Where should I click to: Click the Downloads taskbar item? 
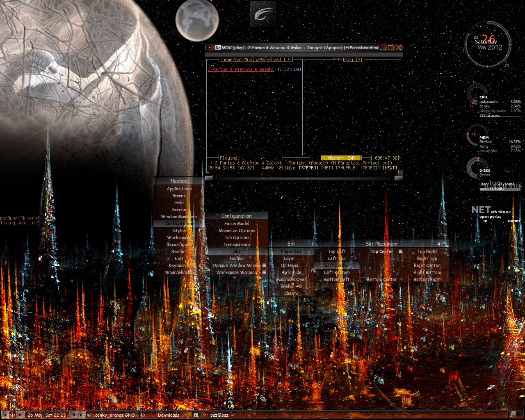coord(167,415)
